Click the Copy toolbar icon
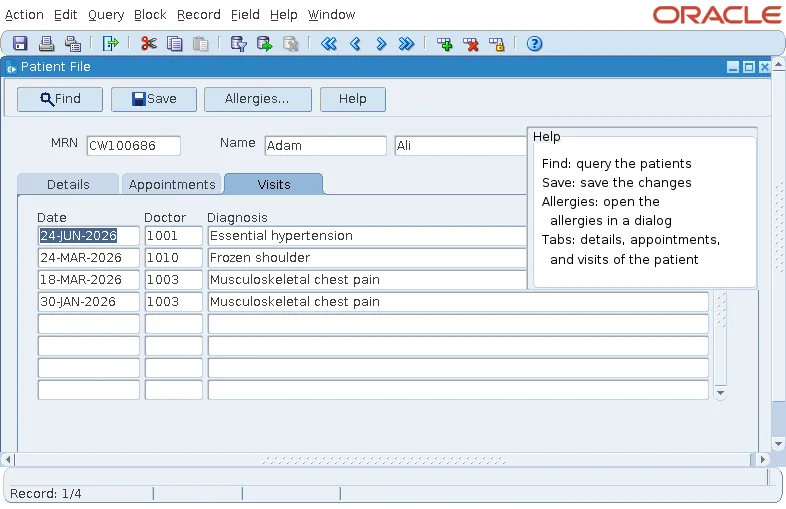 [x=174, y=44]
